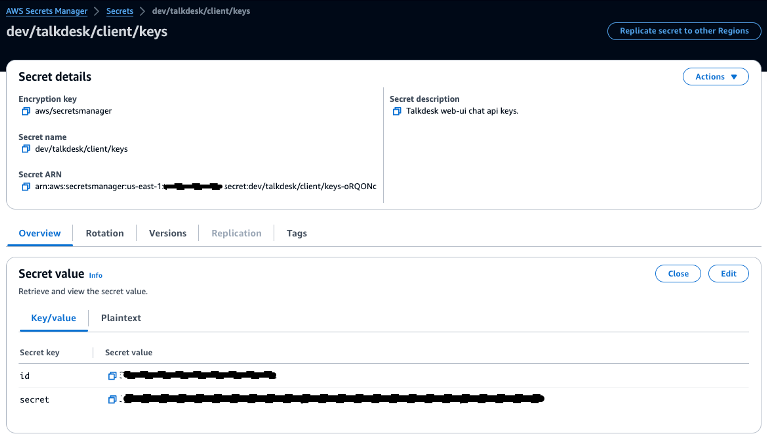The width and height of the screenshot is (768, 440).
Task: Copy the id secret value
Action: [x=112, y=376]
